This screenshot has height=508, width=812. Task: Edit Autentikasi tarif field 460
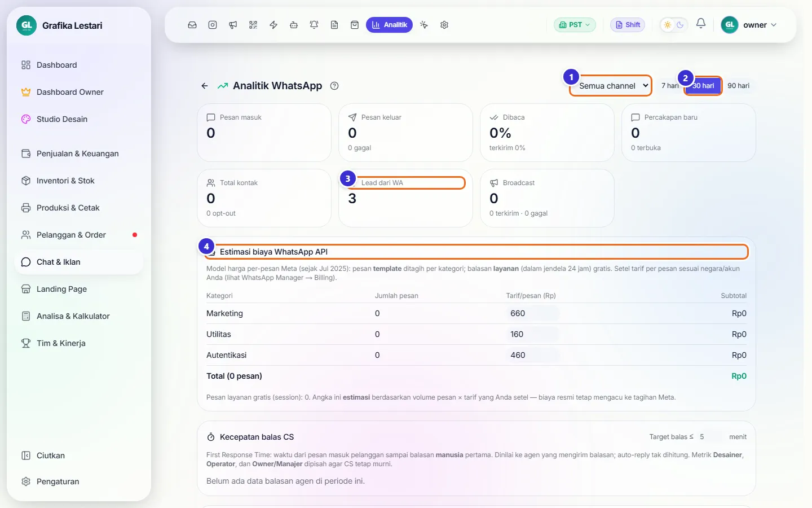coord(532,355)
